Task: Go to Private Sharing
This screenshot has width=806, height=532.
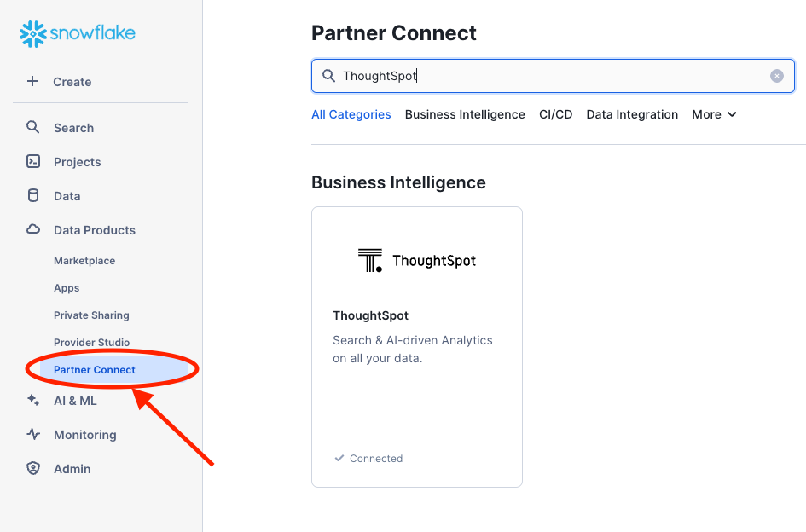Action: coord(91,315)
